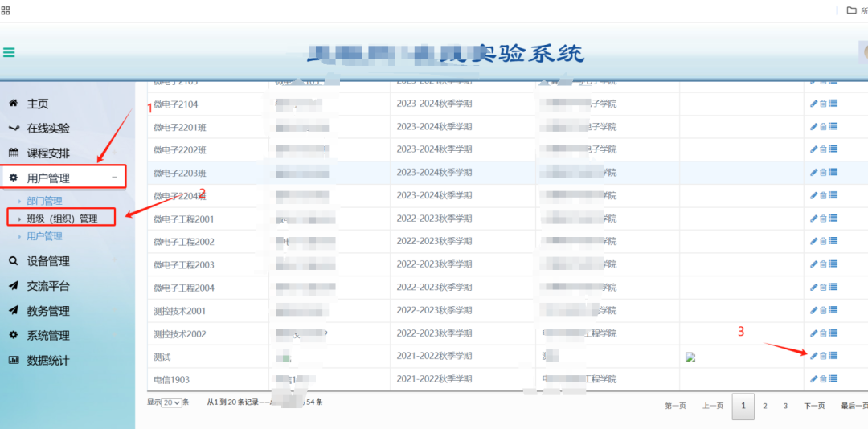Go to page 3 in pagination
This screenshot has width=868, height=429.
point(785,406)
